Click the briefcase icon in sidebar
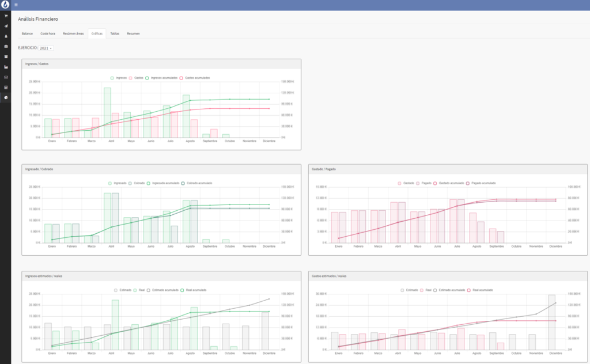Screen dimensions: 590x364 [6, 46]
